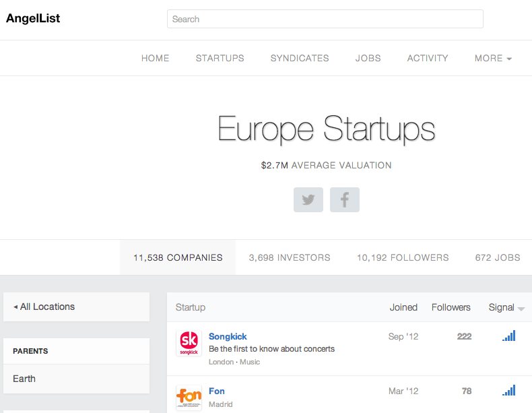Sort by Joined column header
The image size is (532, 413).
tap(403, 307)
